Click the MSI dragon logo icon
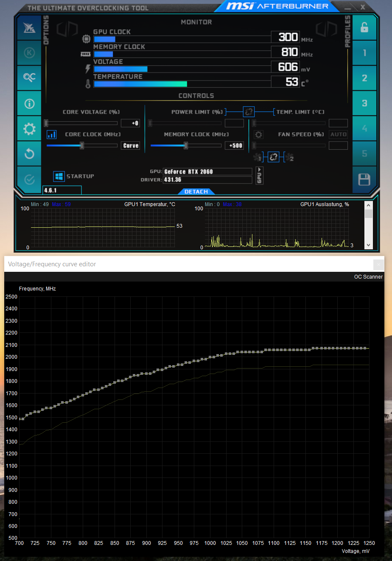The height and width of the screenshot is (561, 392). pyautogui.click(x=29, y=28)
